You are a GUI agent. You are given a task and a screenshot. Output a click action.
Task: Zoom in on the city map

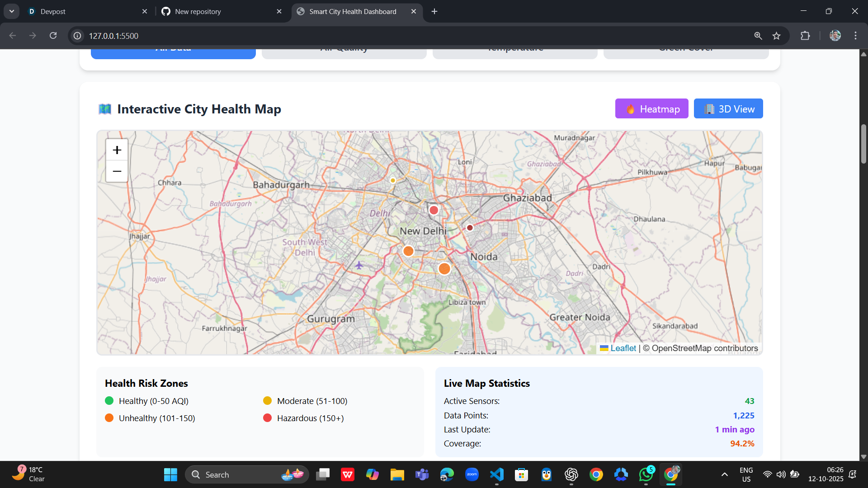[117, 150]
